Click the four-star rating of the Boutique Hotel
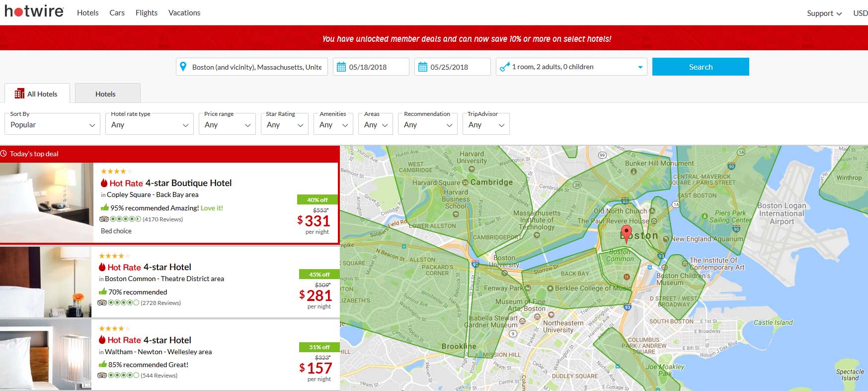 [x=116, y=171]
